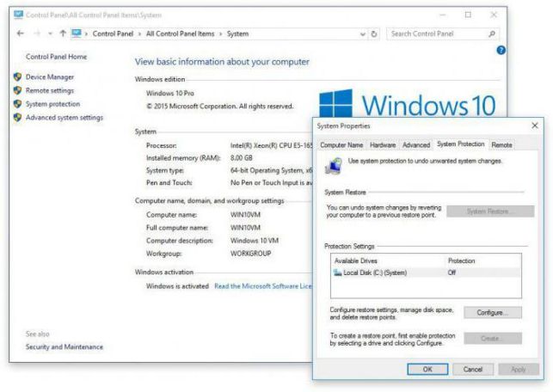
Task: Click the Off protection status
Action: 452,273
